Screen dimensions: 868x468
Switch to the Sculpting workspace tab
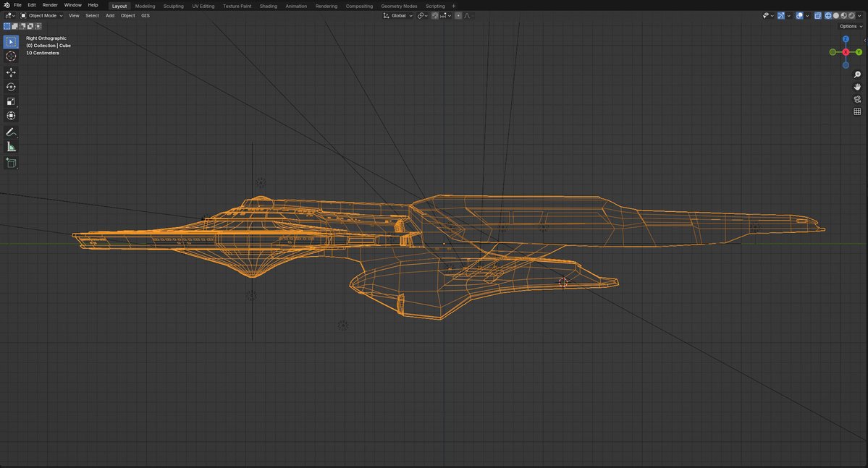173,6
